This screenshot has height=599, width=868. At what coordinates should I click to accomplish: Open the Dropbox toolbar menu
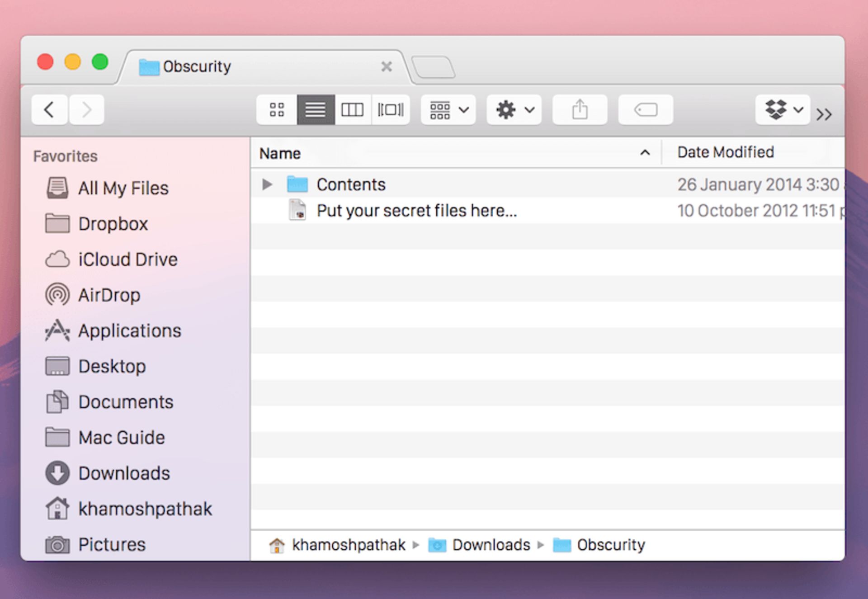[783, 110]
